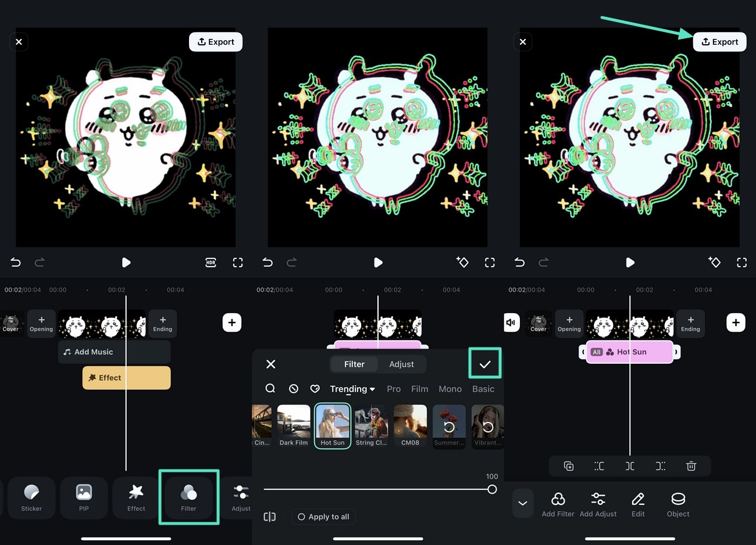The height and width of the screenshot is (545, 756).
Task: Add keyframe icon in middle screen
Action: tap(462, 263)
